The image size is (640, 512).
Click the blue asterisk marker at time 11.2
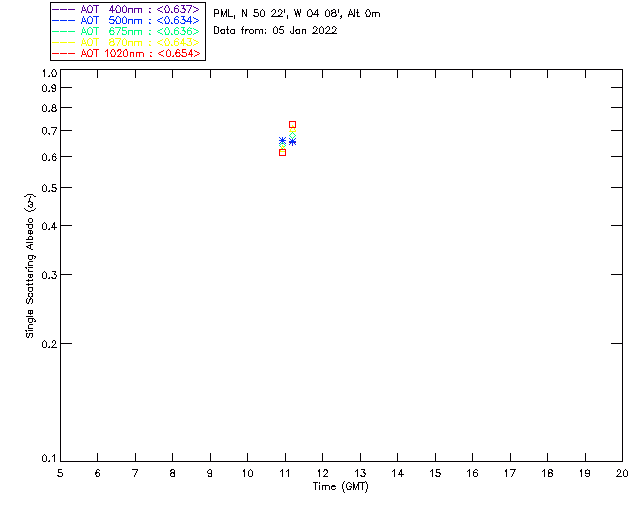point(292,142)
